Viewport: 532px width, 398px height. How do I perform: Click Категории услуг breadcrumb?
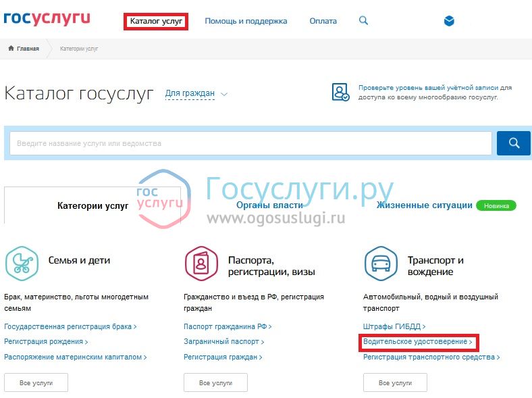79,49
